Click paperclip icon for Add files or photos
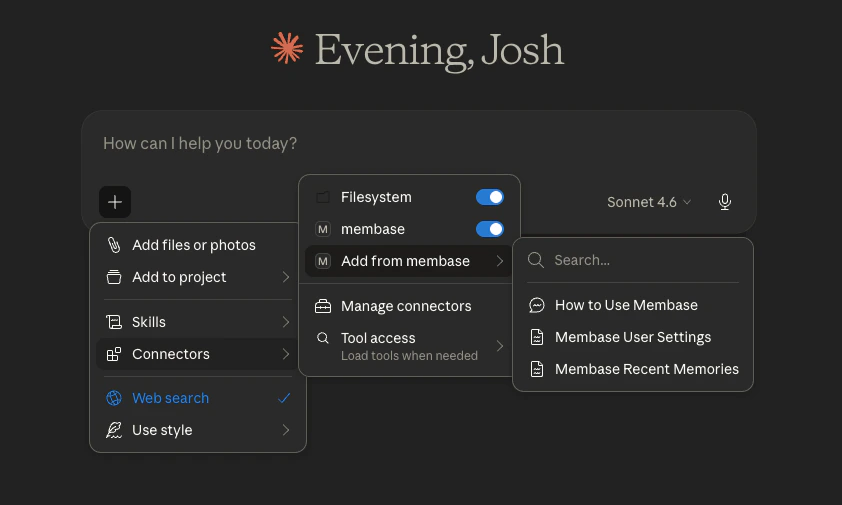The height and width of the screenshot is (505, 842). (x=114, y=245)
